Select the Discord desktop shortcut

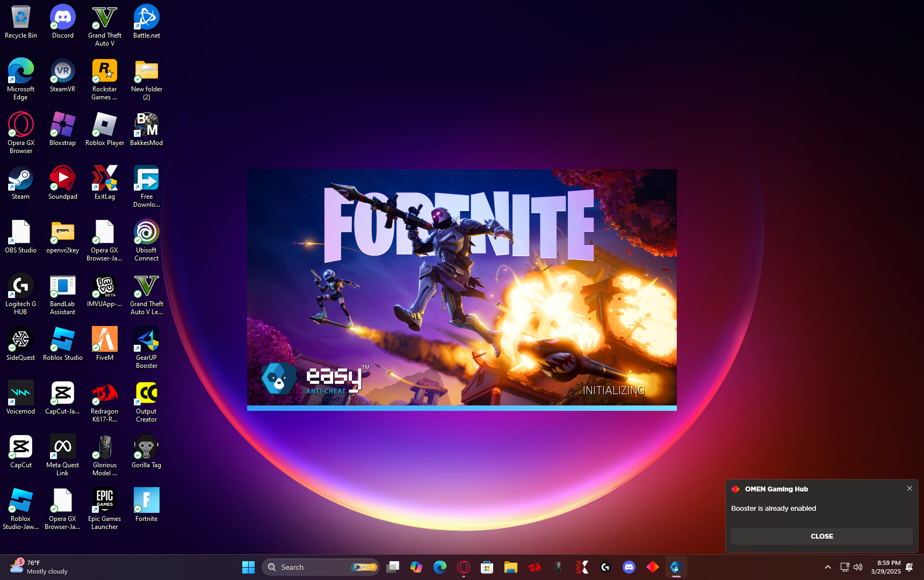pyautogui.click(x=63, y=22)
